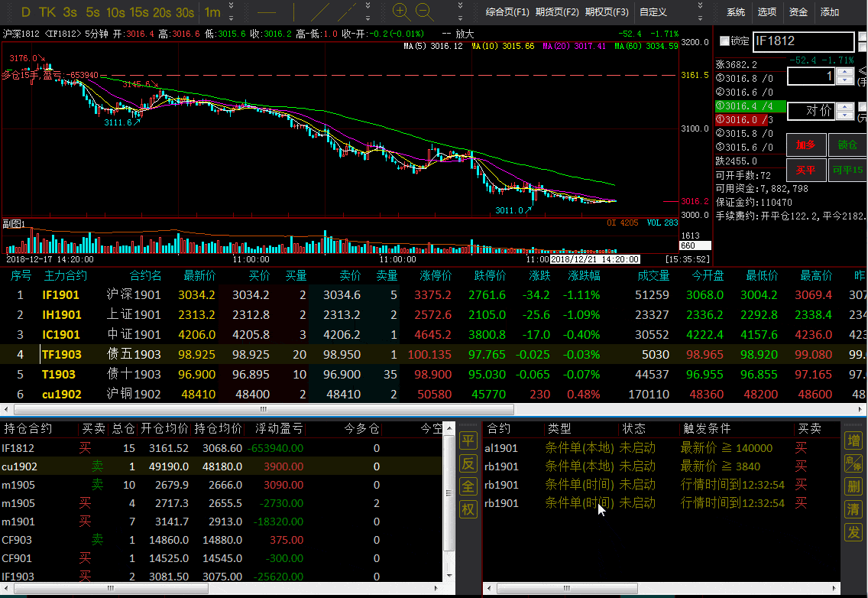Toggle the 锁定 lock checkbox

click(x=724, y=41)
